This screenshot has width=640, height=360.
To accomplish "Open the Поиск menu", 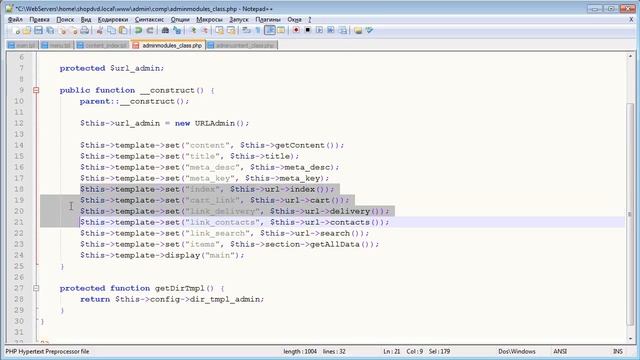I will pyautogui.click(x=65, y=20).
